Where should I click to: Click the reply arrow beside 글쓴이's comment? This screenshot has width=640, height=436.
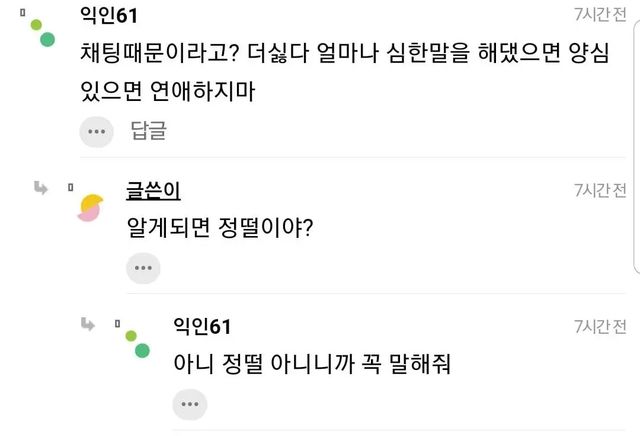click(41, 187)
